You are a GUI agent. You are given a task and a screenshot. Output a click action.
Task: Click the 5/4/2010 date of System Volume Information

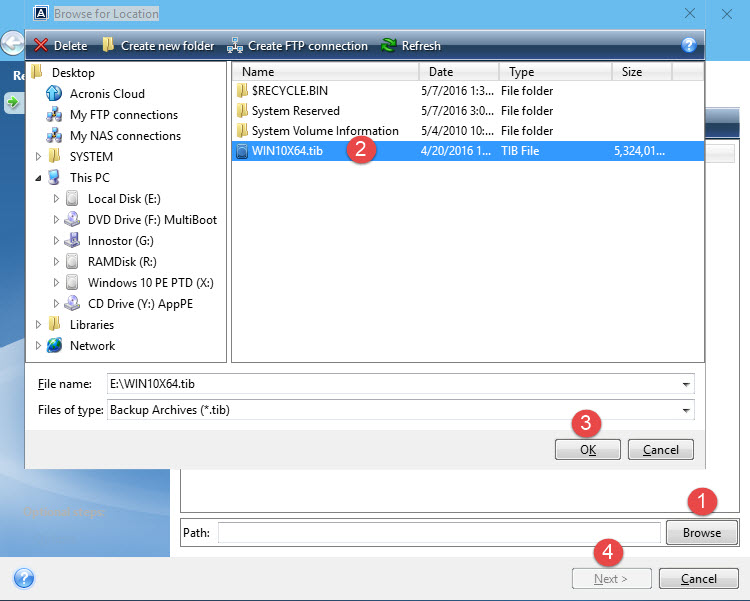pyautogui.click(x=457, y=131)
